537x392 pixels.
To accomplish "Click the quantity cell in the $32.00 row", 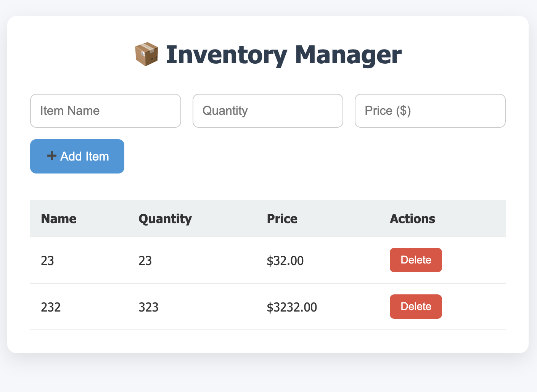I will pyautogui.click(x=145, y=261).
